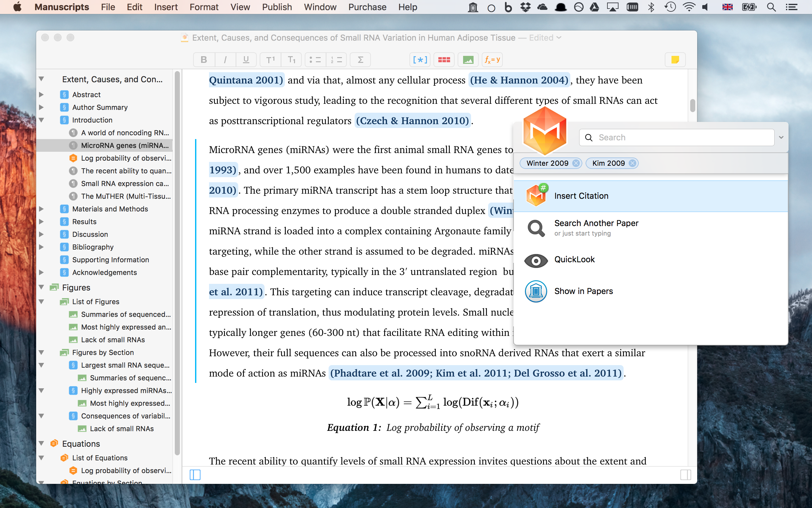This screenshot has width=812, height=508.
Task: Open the View menu
Action: [x=240, y=7]
